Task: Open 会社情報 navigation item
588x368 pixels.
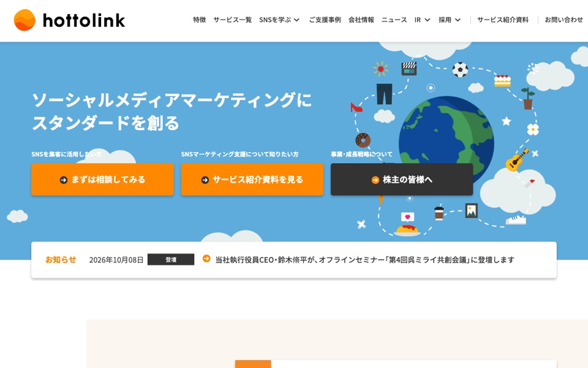Action: click(x=361, y=20)
